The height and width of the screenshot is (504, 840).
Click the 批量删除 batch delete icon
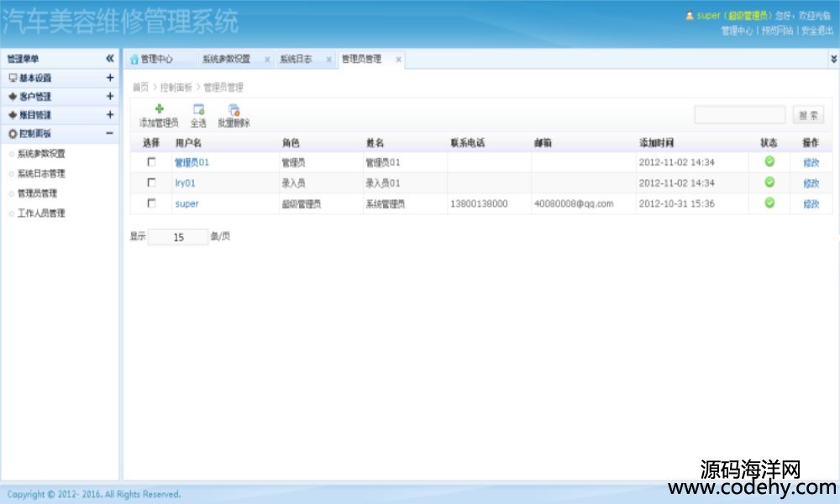(x=234, y=109)
